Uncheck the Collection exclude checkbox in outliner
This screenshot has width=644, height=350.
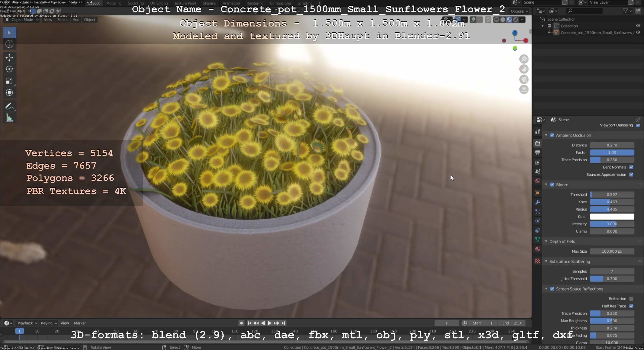coord(550,26)
